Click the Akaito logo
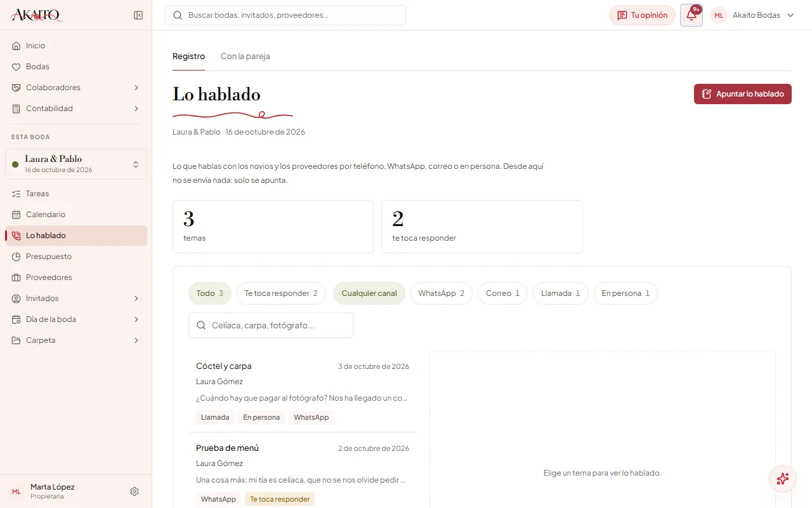 click(36, 15)
